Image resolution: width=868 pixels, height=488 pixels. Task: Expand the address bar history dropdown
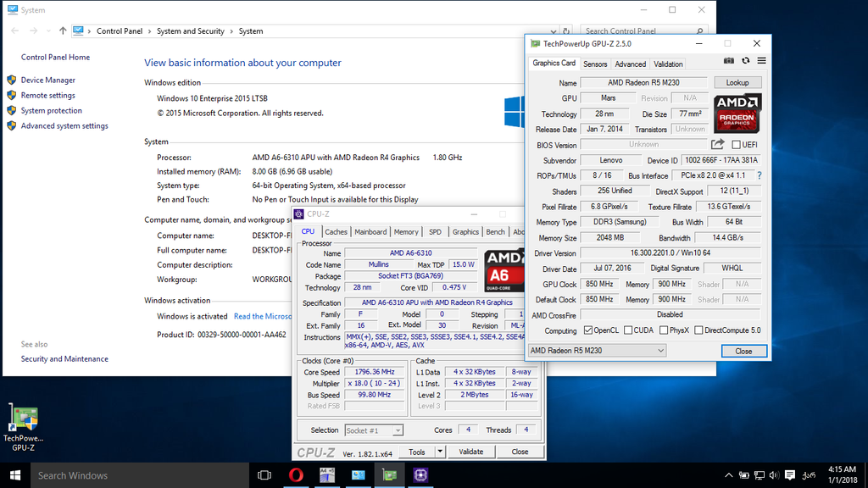click(554, 31)
